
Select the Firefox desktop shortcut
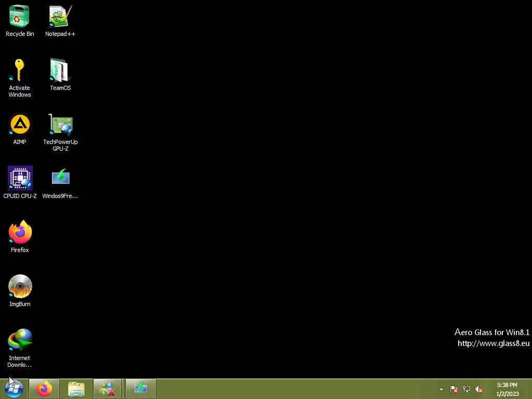20,236
